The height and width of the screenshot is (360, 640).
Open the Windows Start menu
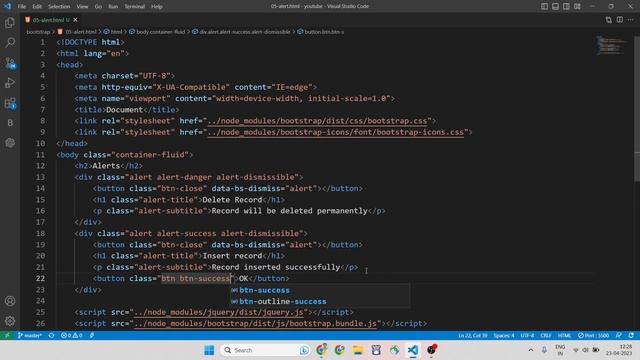click(x=209, y=350)
